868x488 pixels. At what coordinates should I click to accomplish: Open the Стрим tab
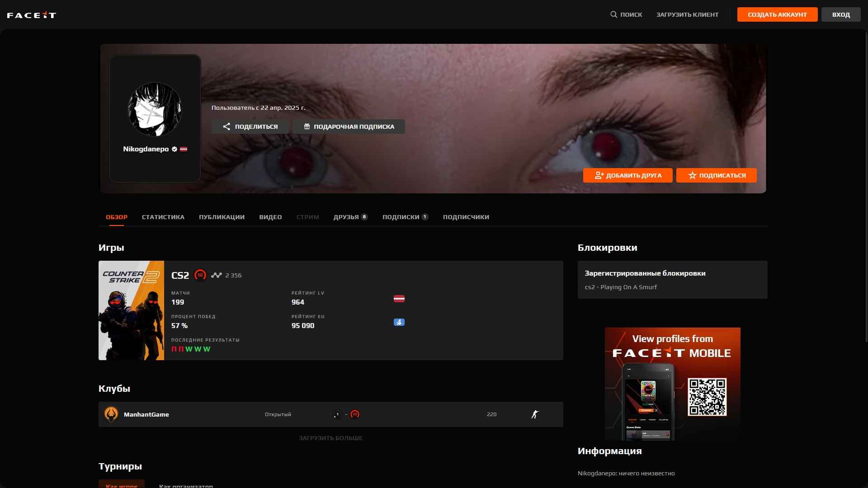coord(308,217)
